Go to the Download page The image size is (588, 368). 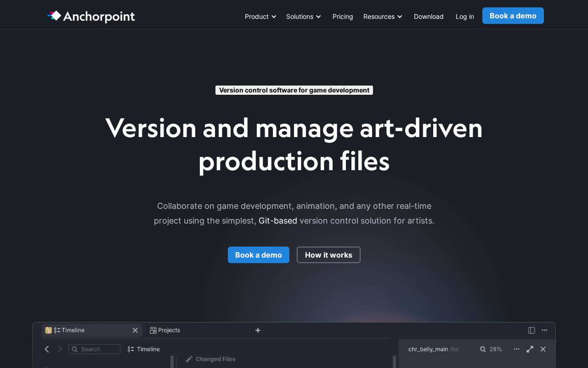(429, 17)
